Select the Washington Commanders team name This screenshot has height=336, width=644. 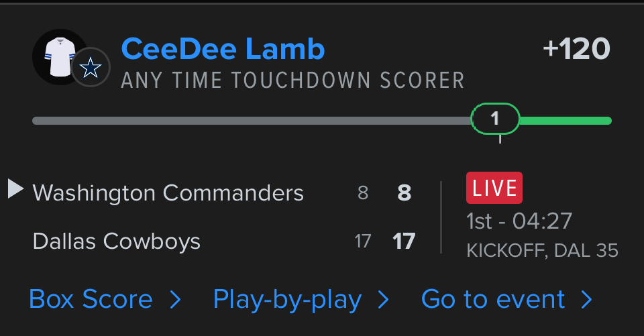(168, 193)
